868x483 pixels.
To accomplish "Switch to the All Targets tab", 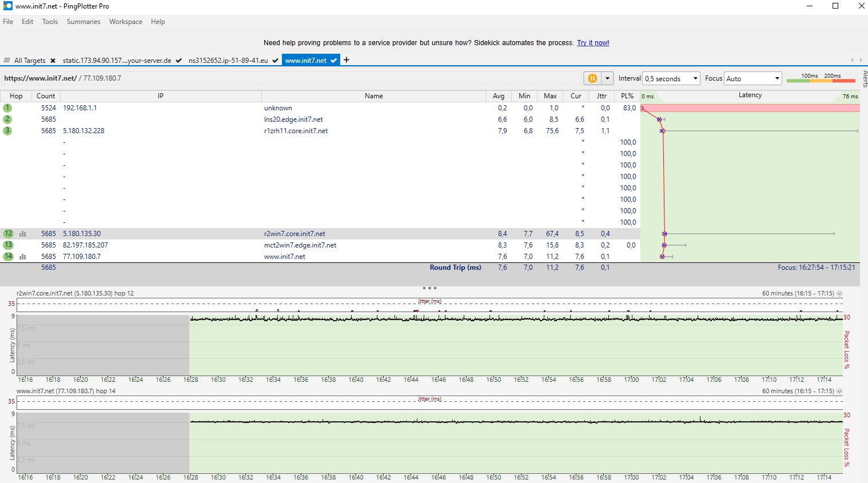I will pos(30,61).
